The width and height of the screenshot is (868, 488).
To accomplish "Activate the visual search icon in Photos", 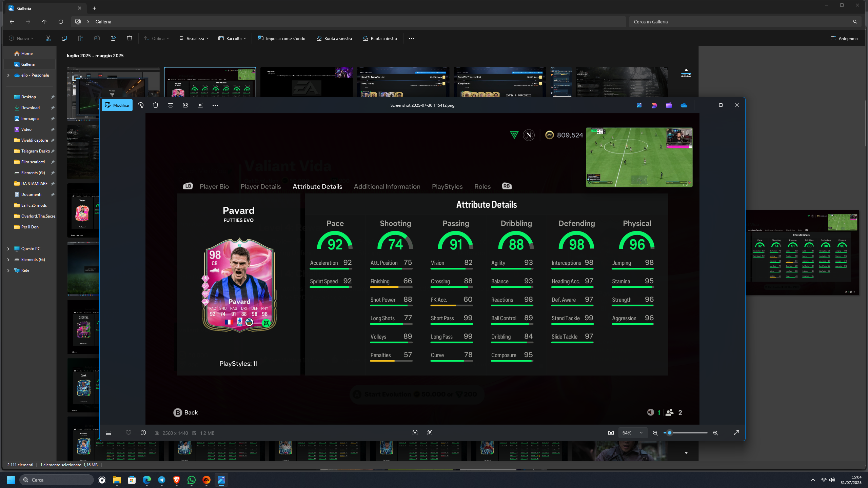I will pyautogui.click(x=415, y=433).
